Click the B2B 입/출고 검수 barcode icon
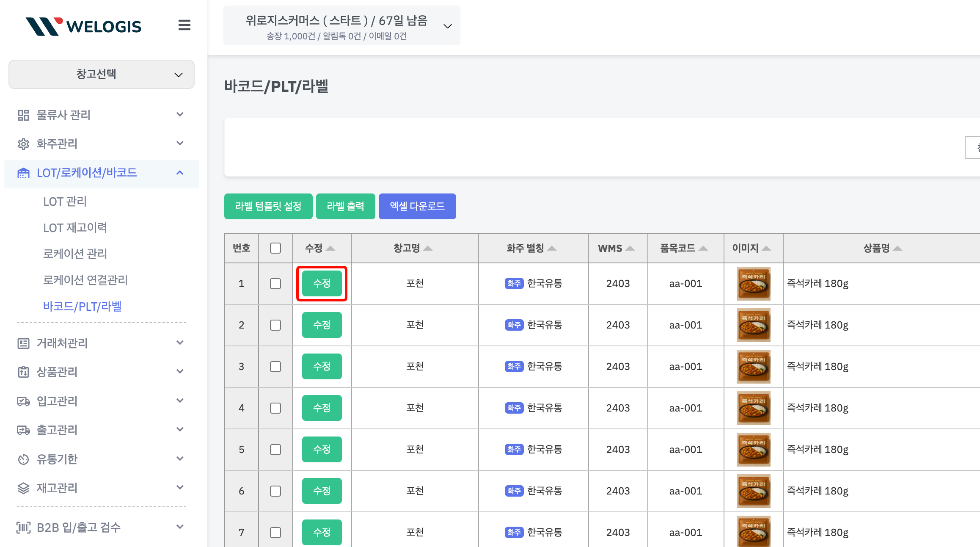 coord(23,528)
